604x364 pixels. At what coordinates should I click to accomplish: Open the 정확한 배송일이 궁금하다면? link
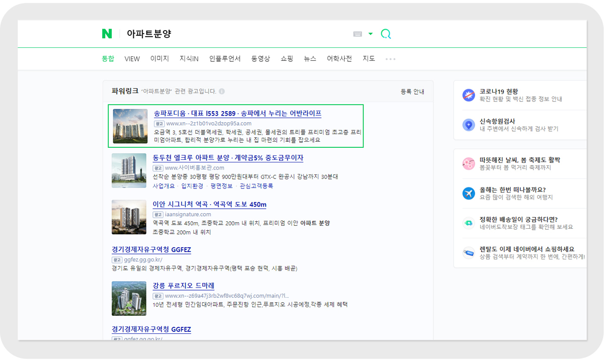pyautogui.click(x=519, y=219)
